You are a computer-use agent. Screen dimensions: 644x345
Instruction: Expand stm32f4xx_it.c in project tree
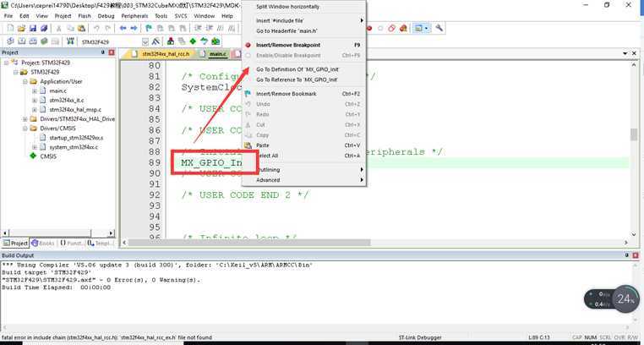[35, 101]
